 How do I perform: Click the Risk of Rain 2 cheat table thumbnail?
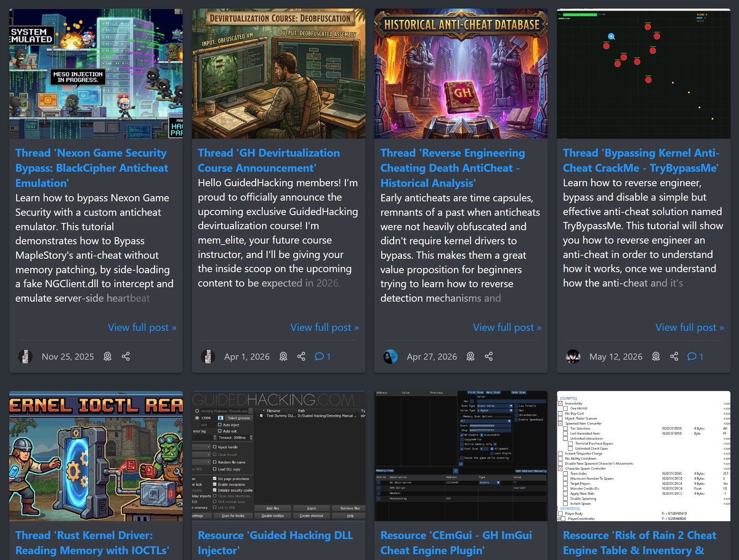(x=644, y=456)
